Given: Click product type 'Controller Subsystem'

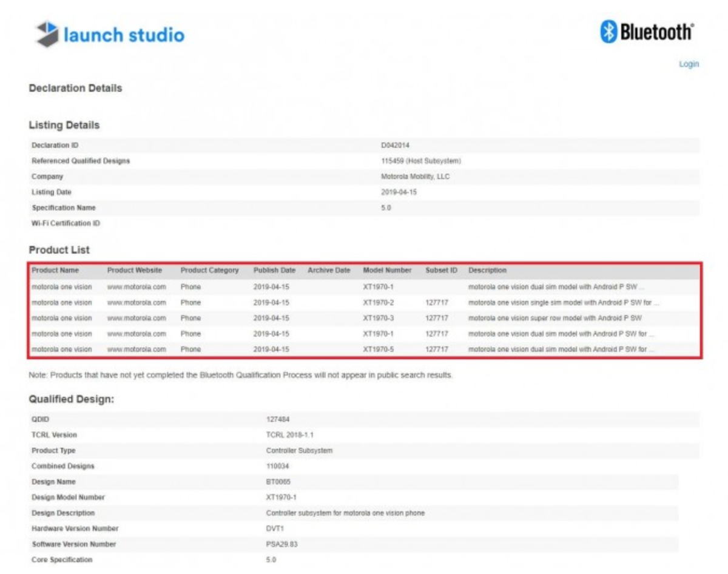Looking at the screenshot, I should 299,451.
